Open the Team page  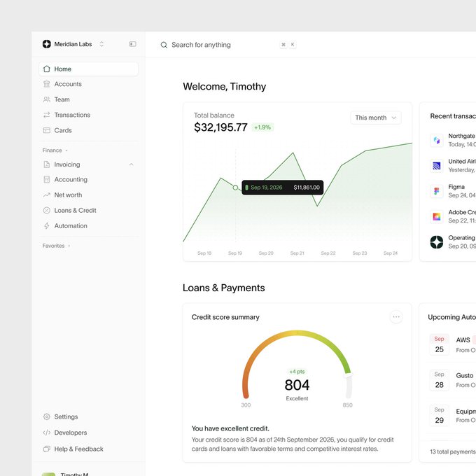tap(89, 99)
